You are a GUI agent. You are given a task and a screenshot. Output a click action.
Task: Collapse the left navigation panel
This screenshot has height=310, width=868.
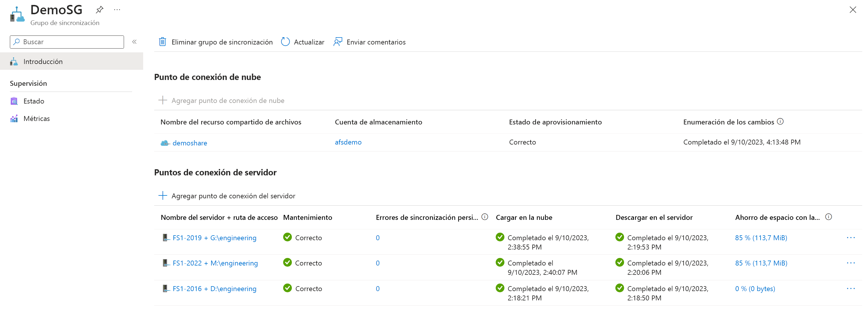point(134,42)
